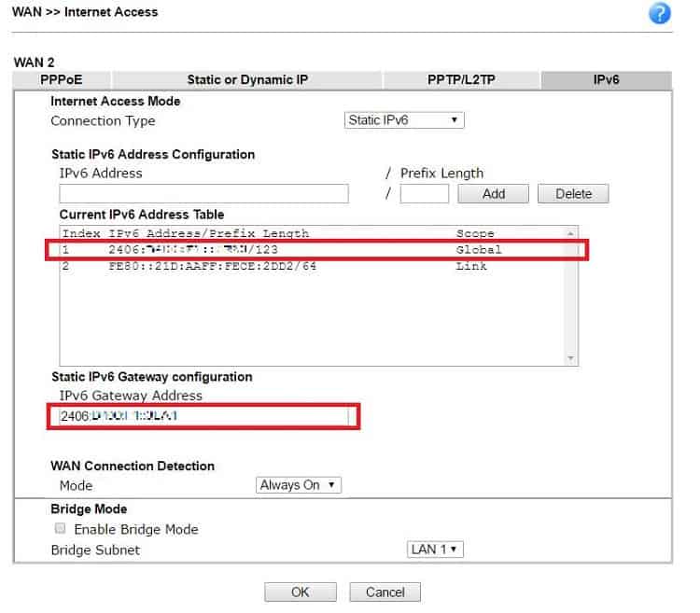This screenshot has width=700, height=613.
Task: Click the address table scroll down arrow
Action: pyautogui.click(x=570, y=358)
